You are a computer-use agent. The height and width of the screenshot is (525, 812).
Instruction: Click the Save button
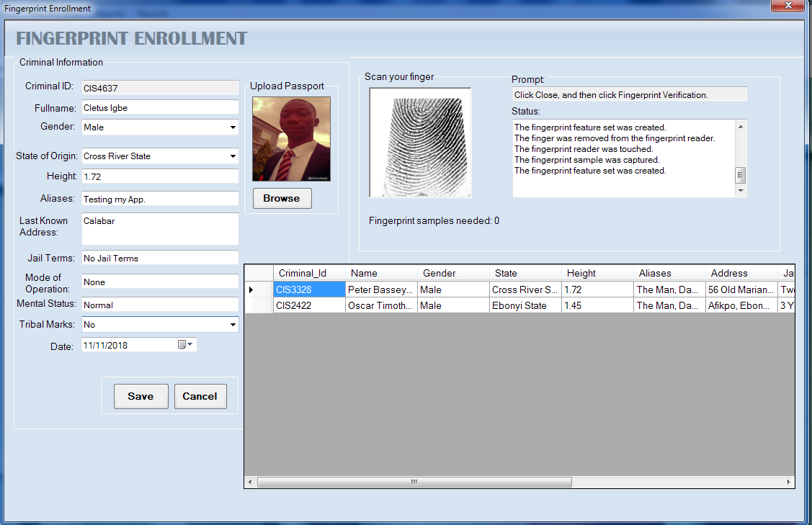(x=140, y=396)
